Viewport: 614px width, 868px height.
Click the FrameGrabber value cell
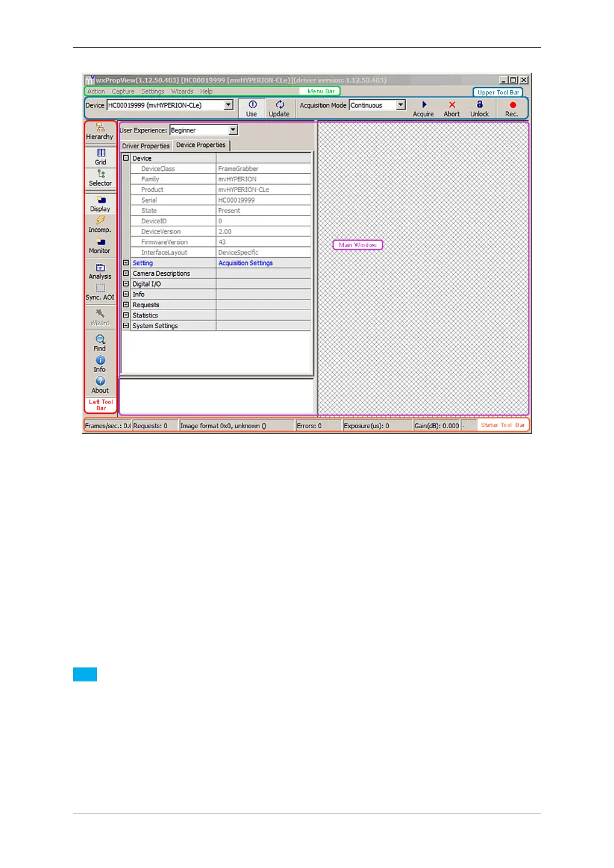tap(263, 169)
